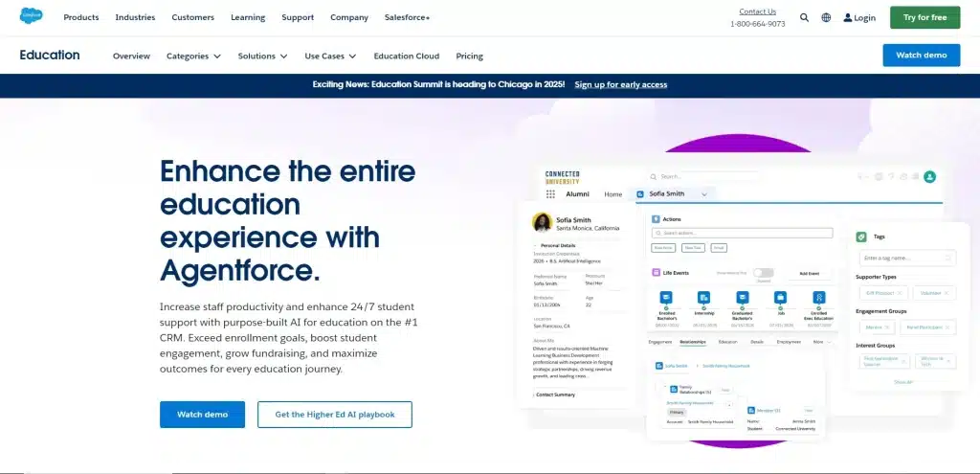Image resolution: width=980 pixels, height=474 pixels.
Task: Open the Pricing page
Action: tap(469, 56)
